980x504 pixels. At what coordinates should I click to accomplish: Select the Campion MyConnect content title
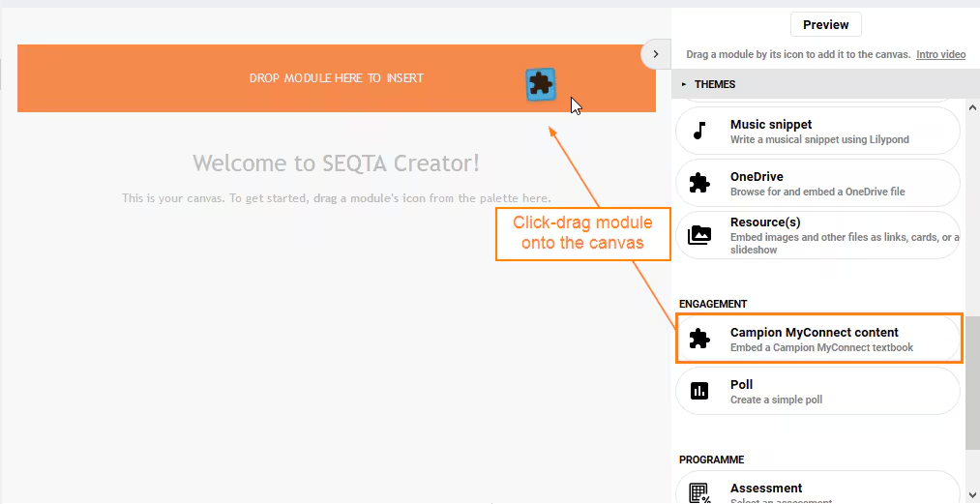tap(815, 333)
